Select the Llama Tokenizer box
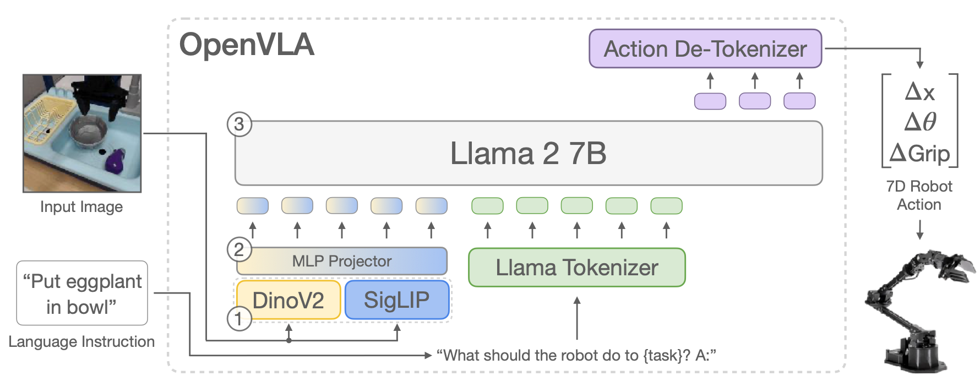This screenshot has width=980, height=381. point(576,268)
